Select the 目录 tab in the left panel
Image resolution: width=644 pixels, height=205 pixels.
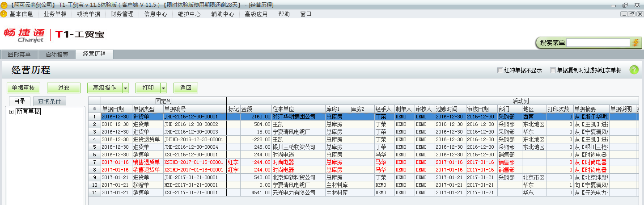point(20,101)
